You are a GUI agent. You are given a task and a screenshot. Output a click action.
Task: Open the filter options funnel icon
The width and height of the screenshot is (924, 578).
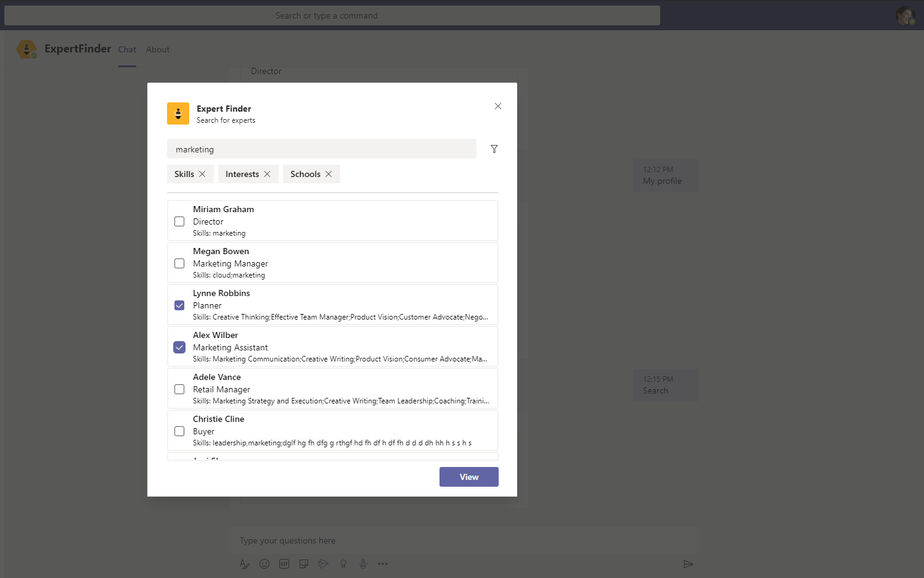(x=494, y=149)
